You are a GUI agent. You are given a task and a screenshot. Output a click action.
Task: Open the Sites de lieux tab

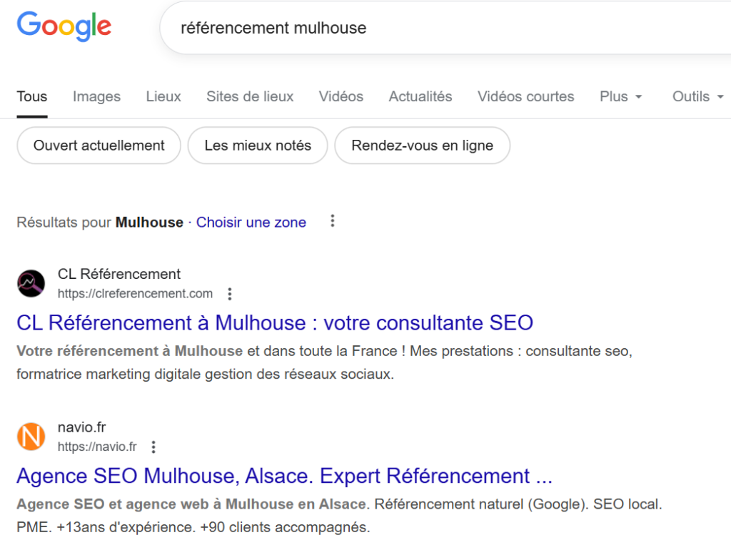click(x=250, y=96)
